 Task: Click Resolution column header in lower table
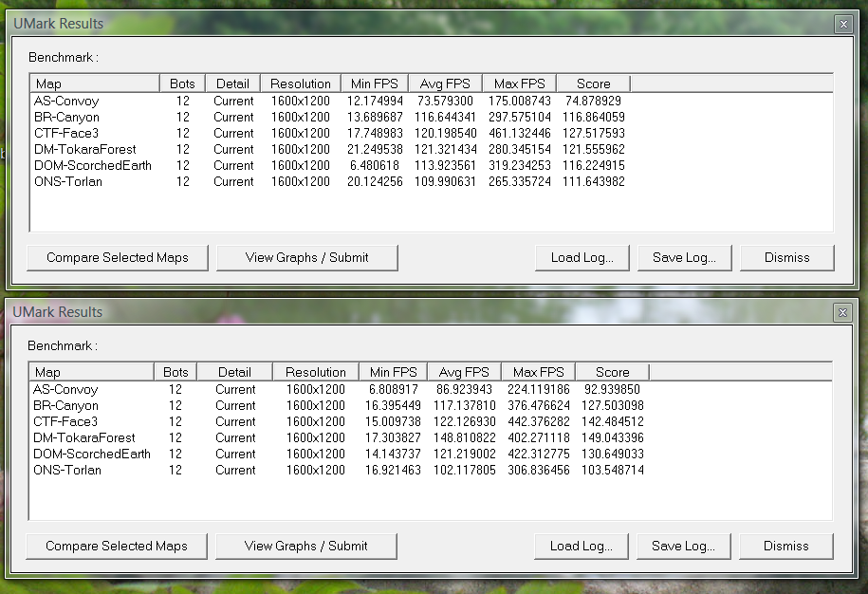click(x=316, y=372)
